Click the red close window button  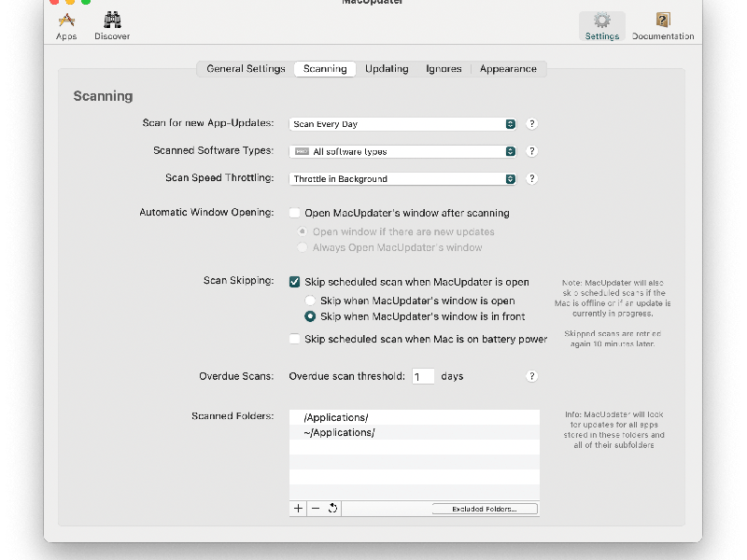click(x=54, y=2)
